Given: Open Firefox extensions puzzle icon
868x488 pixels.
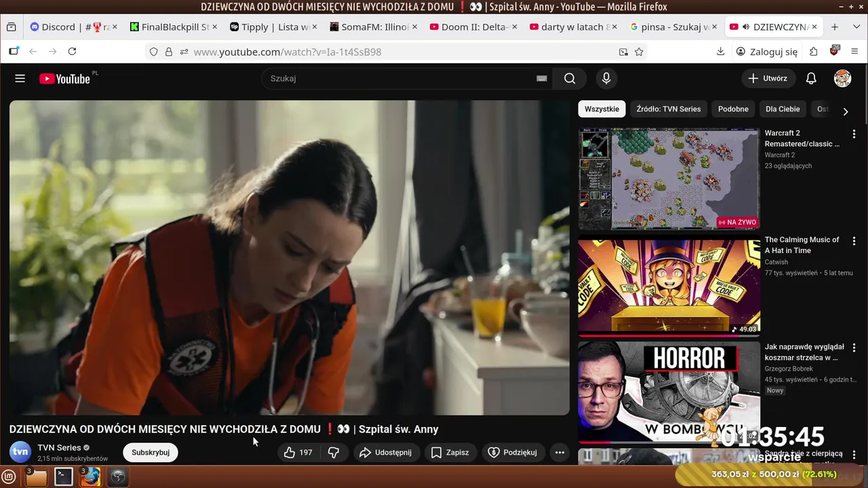Looking at the screenshot, I should click(814, 52).
